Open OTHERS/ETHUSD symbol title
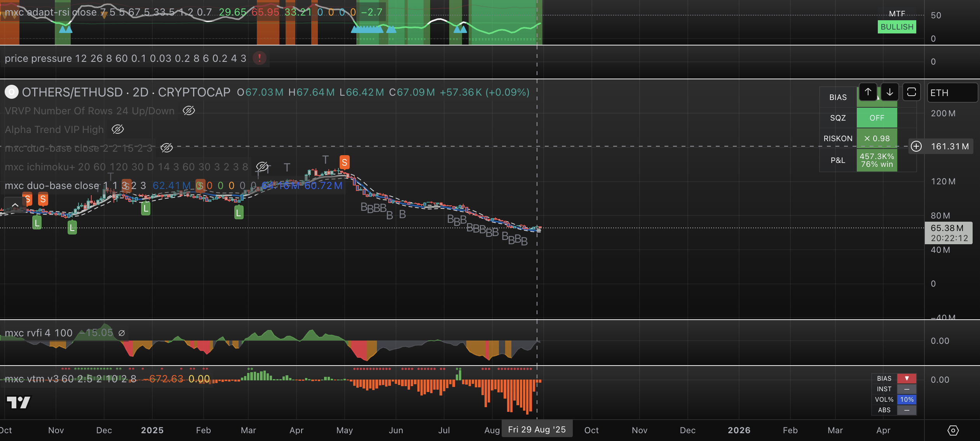The height and width of the screenshot is (441, 980). (x=72, y=92)
